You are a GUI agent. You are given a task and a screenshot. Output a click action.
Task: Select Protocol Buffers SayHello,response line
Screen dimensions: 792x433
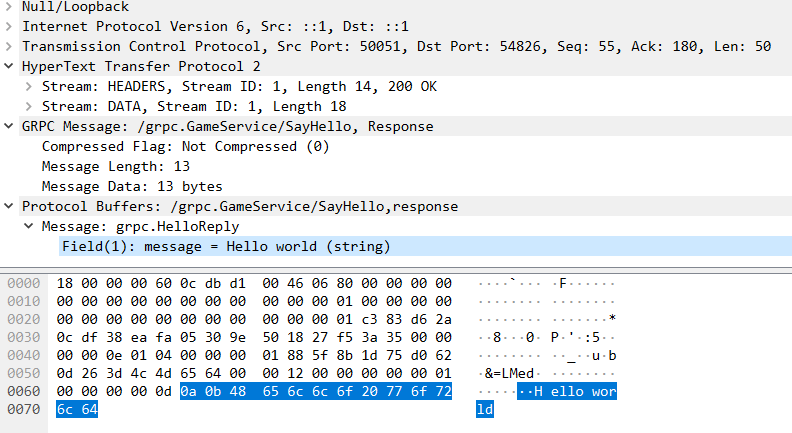(x=240, y=206)
